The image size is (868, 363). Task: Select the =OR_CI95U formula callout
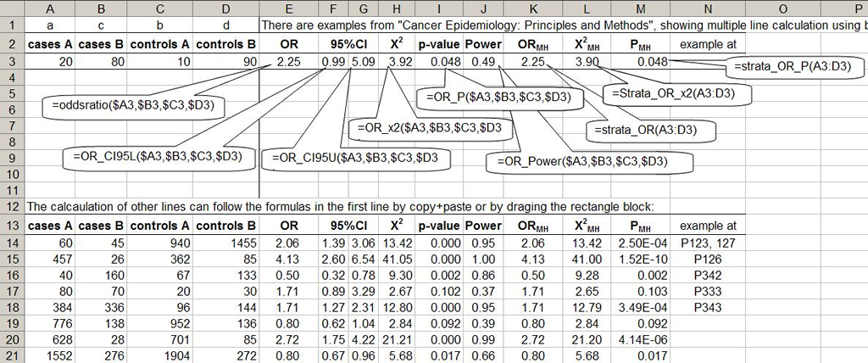(x=355, y=158)
